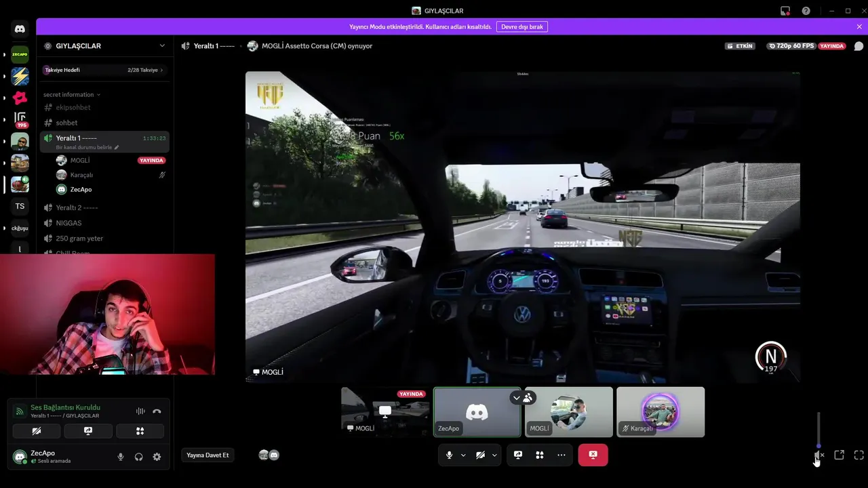The width and height of the screenshot is (868, 488).
Task: Stop watching stream red button
Action: tap(593, 455)
